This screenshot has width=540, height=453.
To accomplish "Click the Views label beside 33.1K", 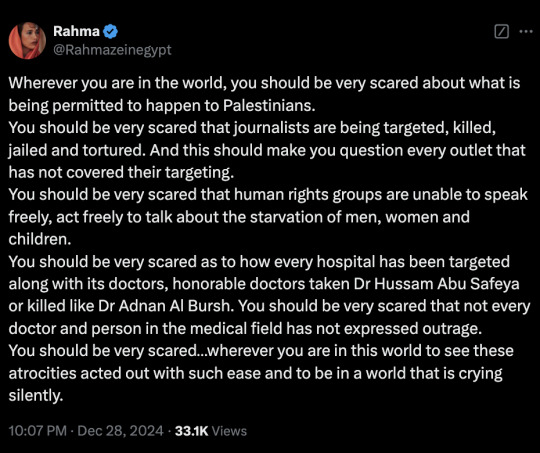I will click(229, 431).
